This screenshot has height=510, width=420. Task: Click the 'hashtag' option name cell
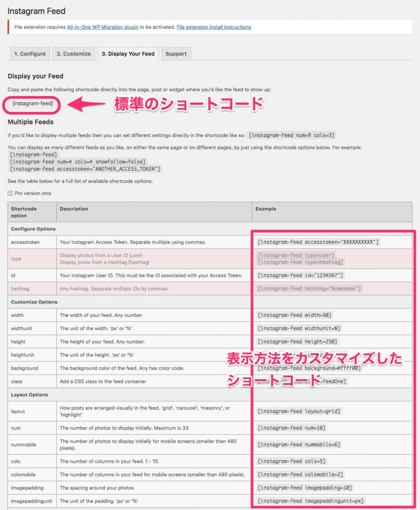[x=32, y=288]
